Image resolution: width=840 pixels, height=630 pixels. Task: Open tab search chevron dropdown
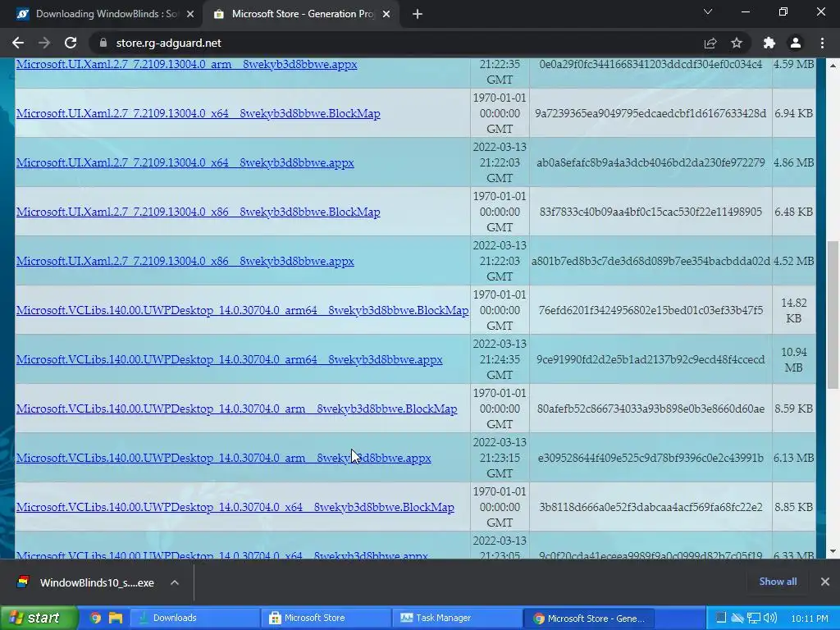point(708,11)
